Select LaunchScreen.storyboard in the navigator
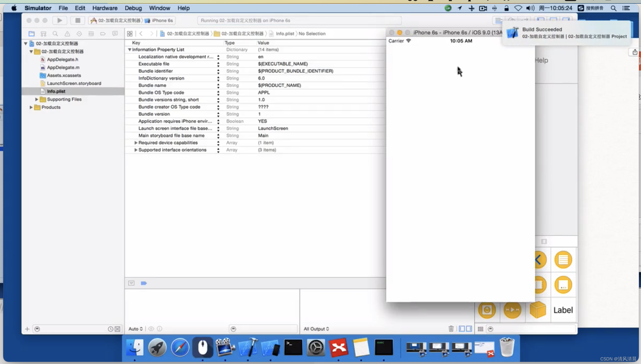Screen dimensions: 641x364 pyautogui.click(x=74, y=83)
